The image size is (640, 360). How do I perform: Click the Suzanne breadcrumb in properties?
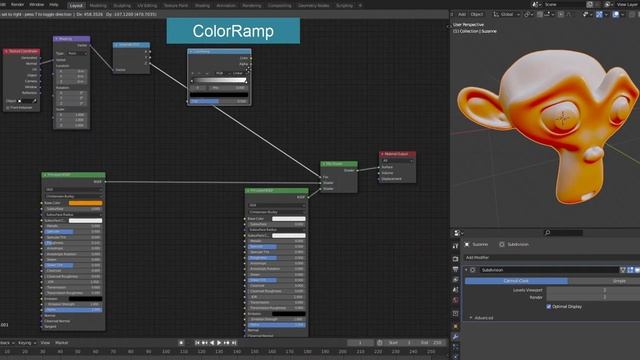click(476, 244)
